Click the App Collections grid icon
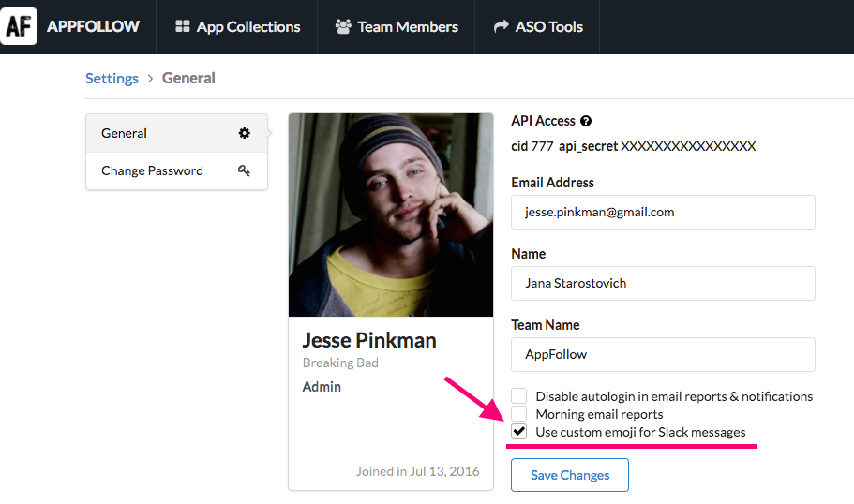Viewport: 854px width, 504px height. pos(183,26)
